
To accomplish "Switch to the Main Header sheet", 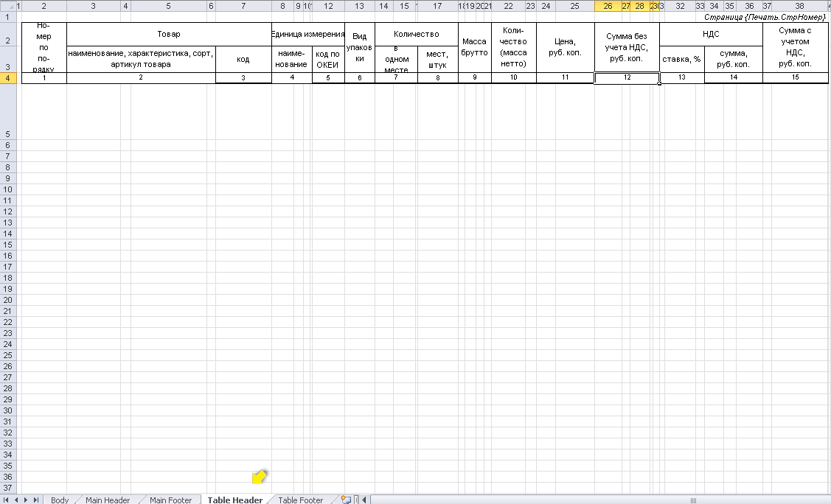I will 108,500.
